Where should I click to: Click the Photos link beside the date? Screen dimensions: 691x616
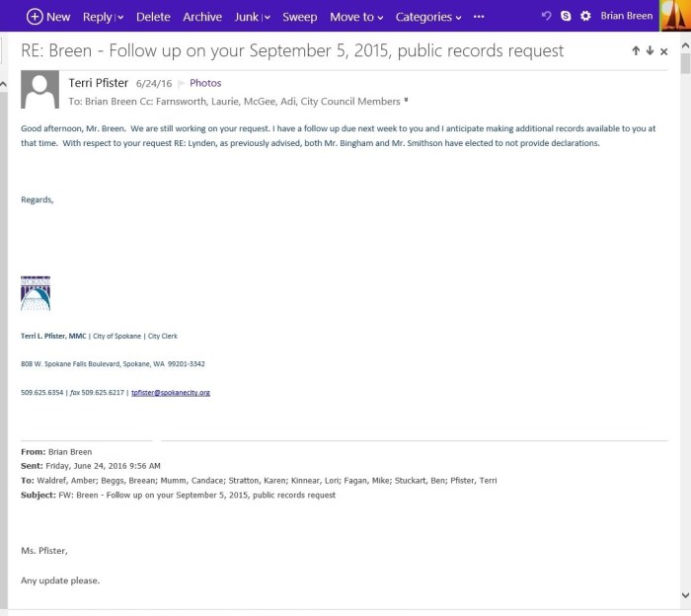click(205, 84)
